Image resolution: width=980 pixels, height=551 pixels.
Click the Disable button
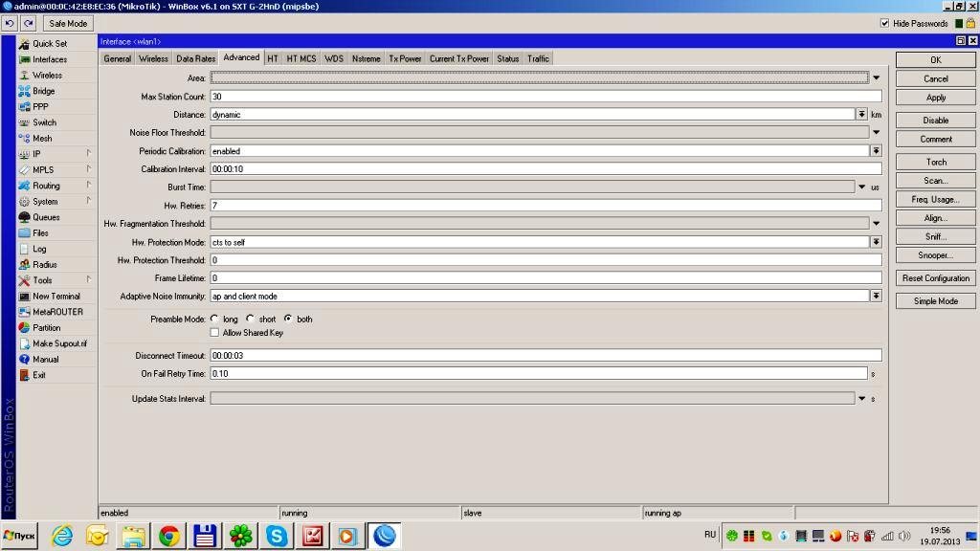coord(936,120)
